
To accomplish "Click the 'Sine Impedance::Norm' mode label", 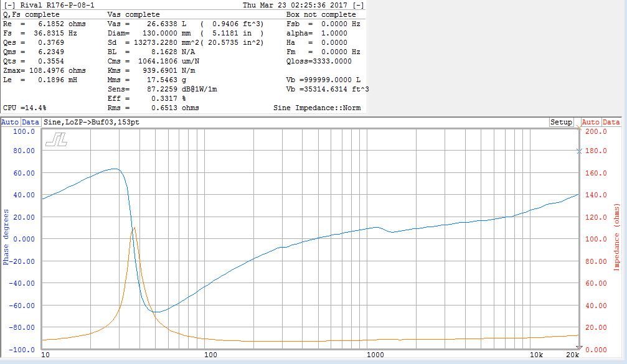I will coord(317,108).
